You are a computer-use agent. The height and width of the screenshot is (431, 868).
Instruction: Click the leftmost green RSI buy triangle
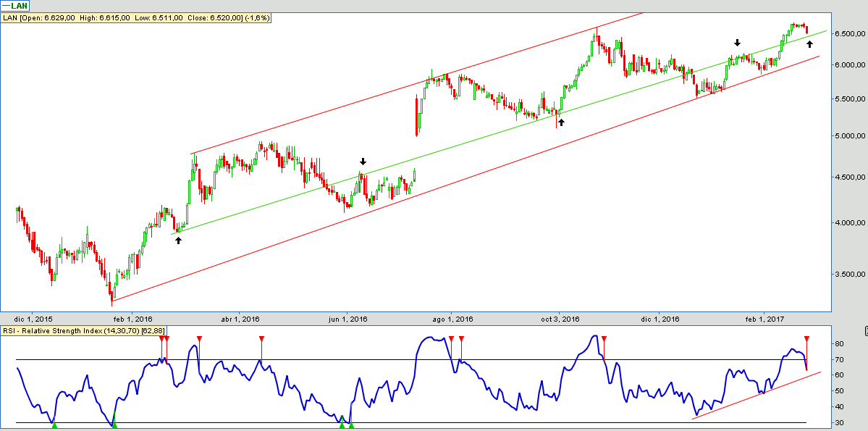pos(54,425)
